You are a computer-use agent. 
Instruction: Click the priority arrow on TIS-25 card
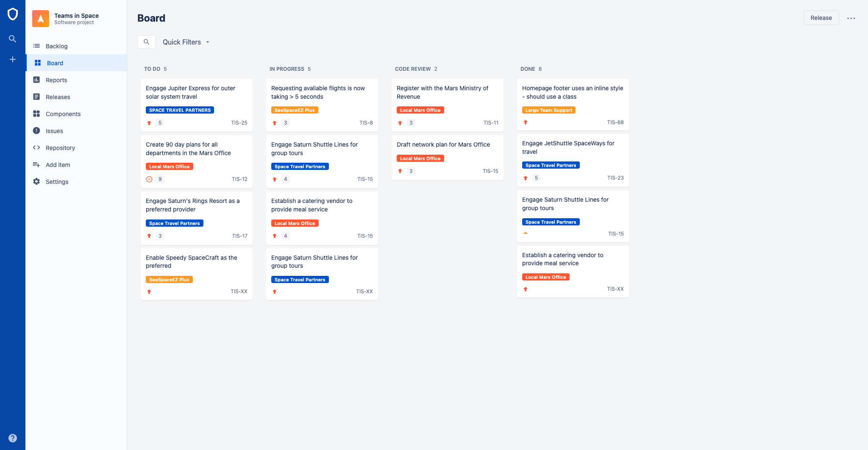coord(149,123)
